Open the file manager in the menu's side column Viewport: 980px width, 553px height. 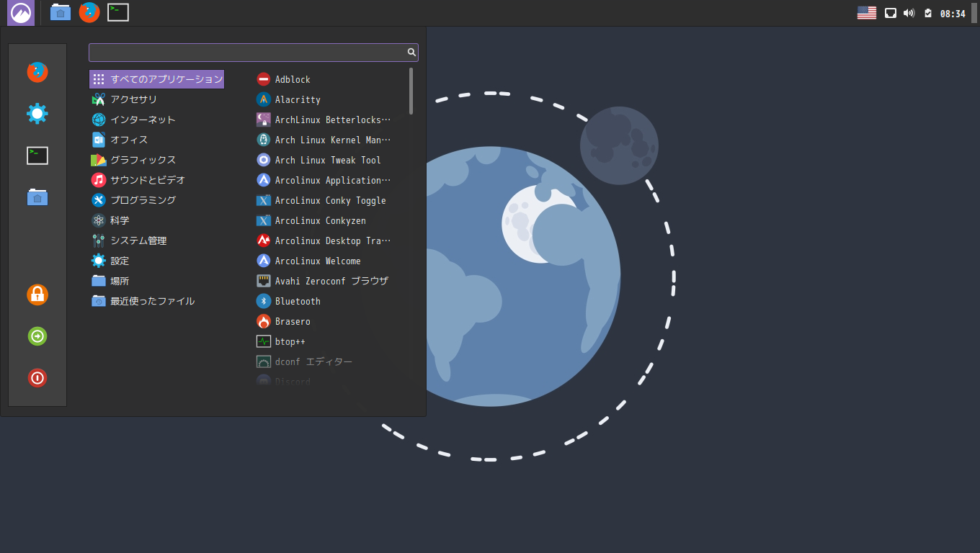tap(37, 197)
